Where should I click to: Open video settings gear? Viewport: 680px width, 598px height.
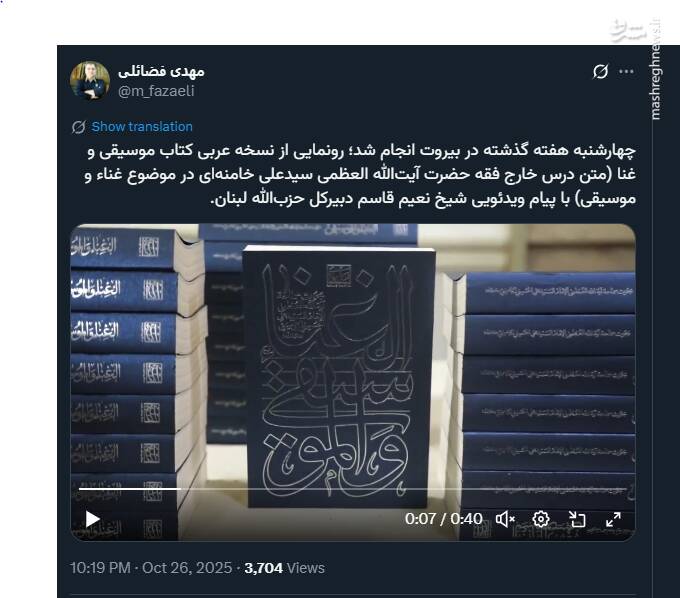[541, 519]
